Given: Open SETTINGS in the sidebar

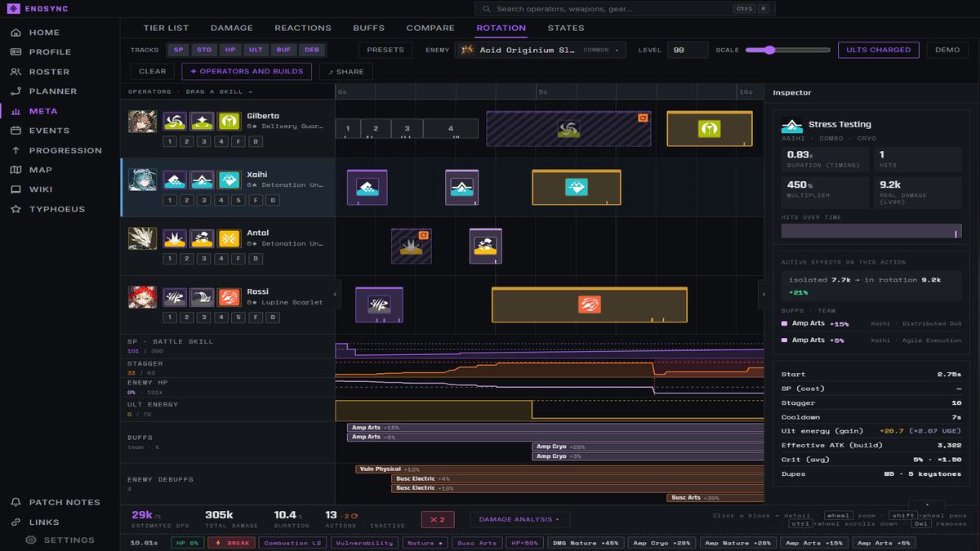Looking at the screenshot, I should (x=69, y=540).
